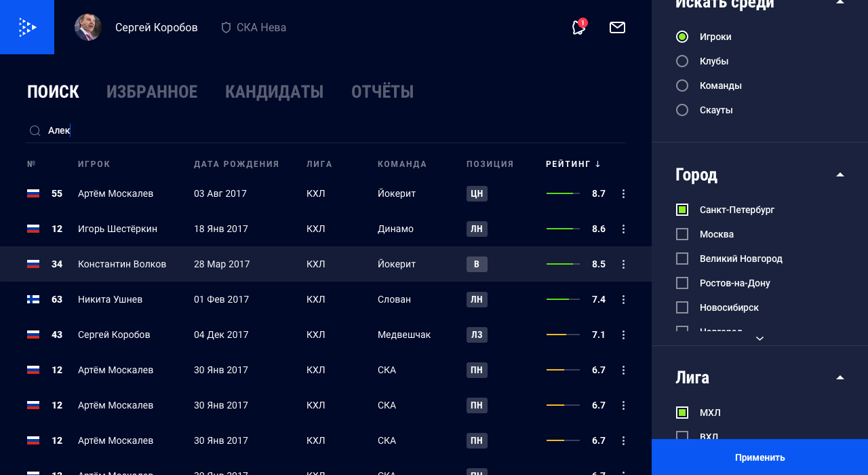Collapse the Город filter section
This screenshot has width=868, height=475.
pos(840,175)
